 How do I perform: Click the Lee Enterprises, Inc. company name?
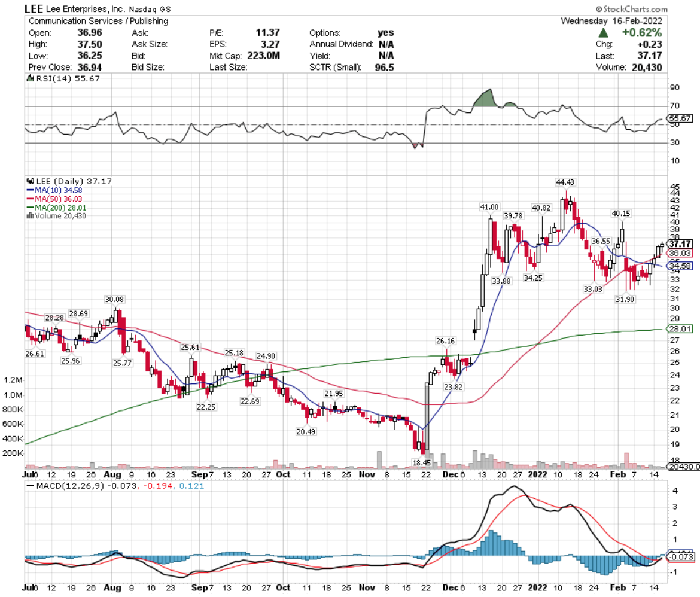tap(86, 9)
